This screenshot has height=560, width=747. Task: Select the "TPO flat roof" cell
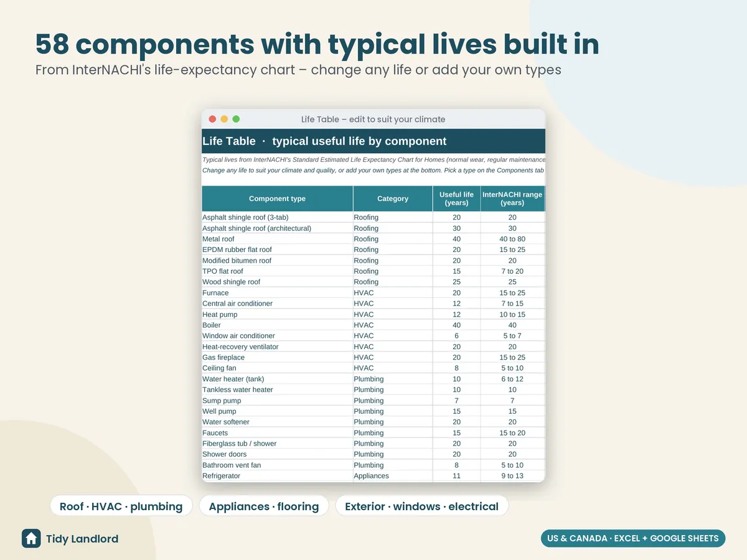point(278,271)
